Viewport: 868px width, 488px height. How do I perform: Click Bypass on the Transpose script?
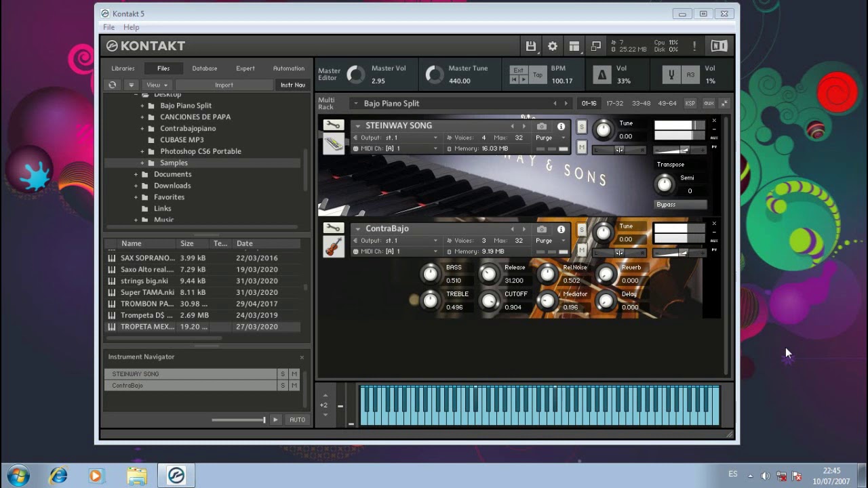pyautogui.click(x=681, y=205)
